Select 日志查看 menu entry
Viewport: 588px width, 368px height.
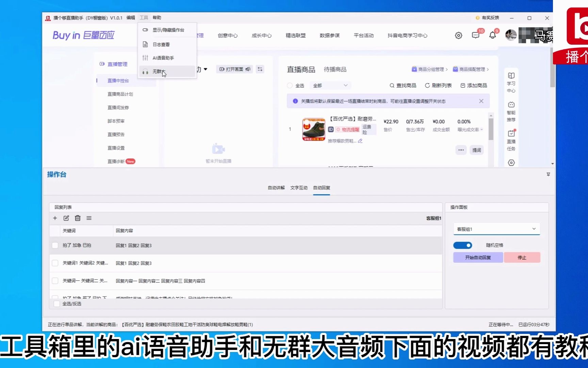pyautogui.click(x=167, y=44)
